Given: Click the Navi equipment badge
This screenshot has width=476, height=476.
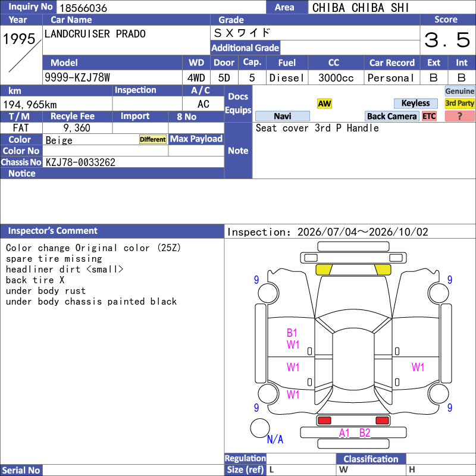Looking at the screenshot, I should pyautogui.click(x=282, y=116).
